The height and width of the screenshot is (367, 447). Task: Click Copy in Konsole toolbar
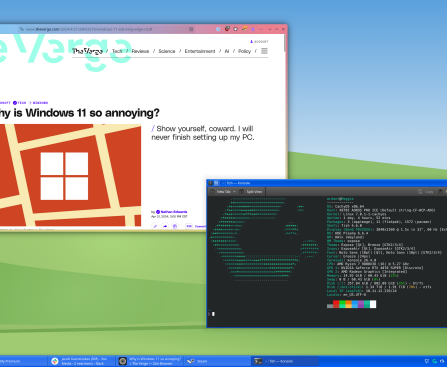click(426, 192)
